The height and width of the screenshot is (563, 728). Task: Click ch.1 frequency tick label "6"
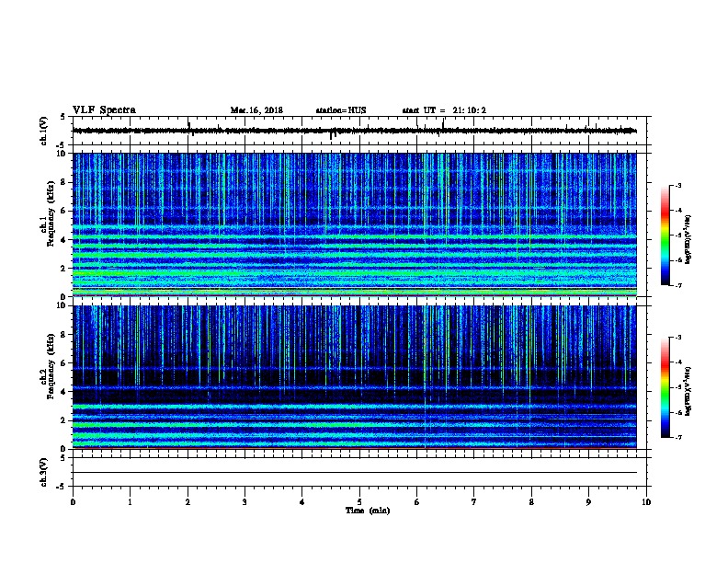[x=63, y=211]
